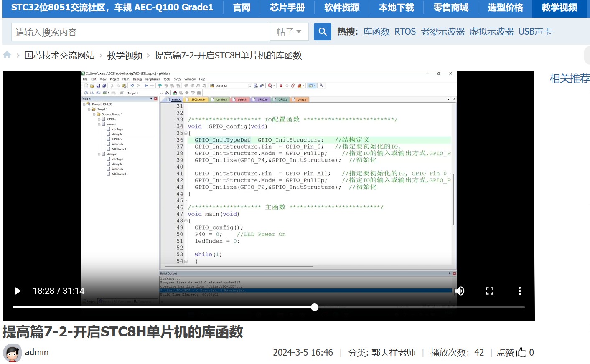Click the STC32位8051交流社区 site title

[x=112, y=8]
